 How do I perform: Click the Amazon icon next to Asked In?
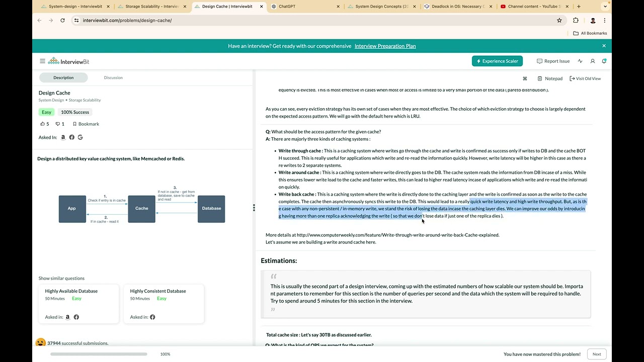[x=63, y=137]
